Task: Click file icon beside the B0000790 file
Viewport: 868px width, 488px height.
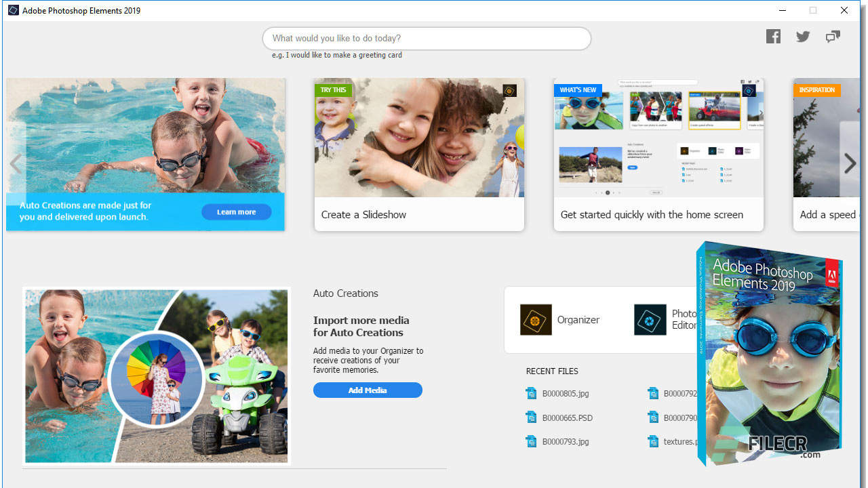Action: 653,418
